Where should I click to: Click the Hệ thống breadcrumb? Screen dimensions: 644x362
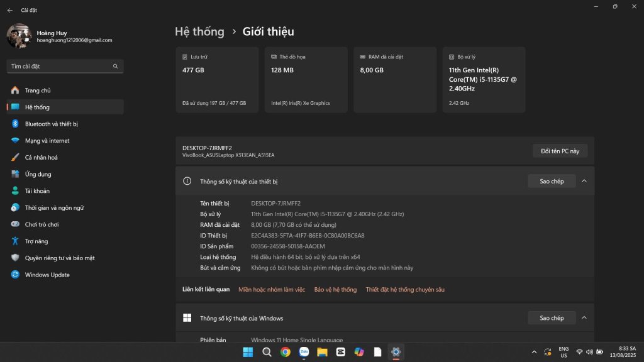pos(199,31)
